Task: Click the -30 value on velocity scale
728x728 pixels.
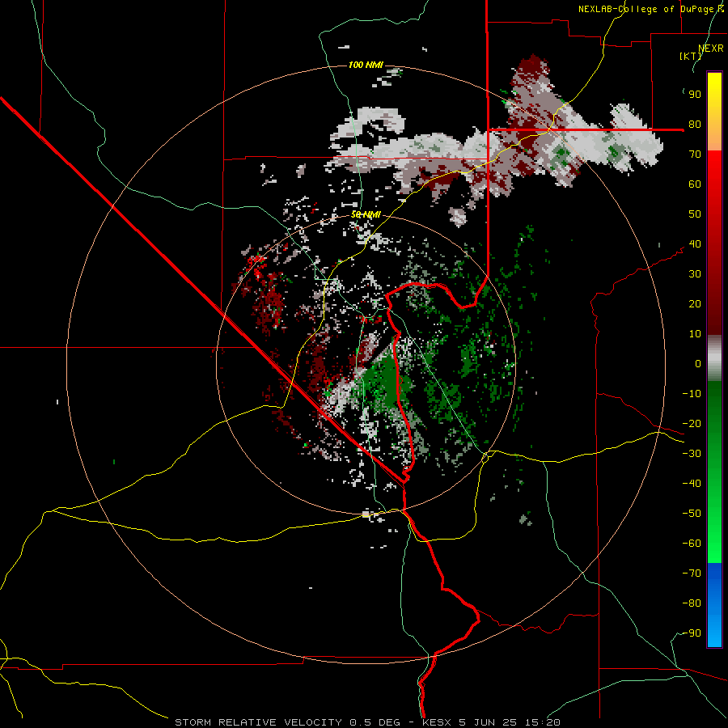Action: 692,454
